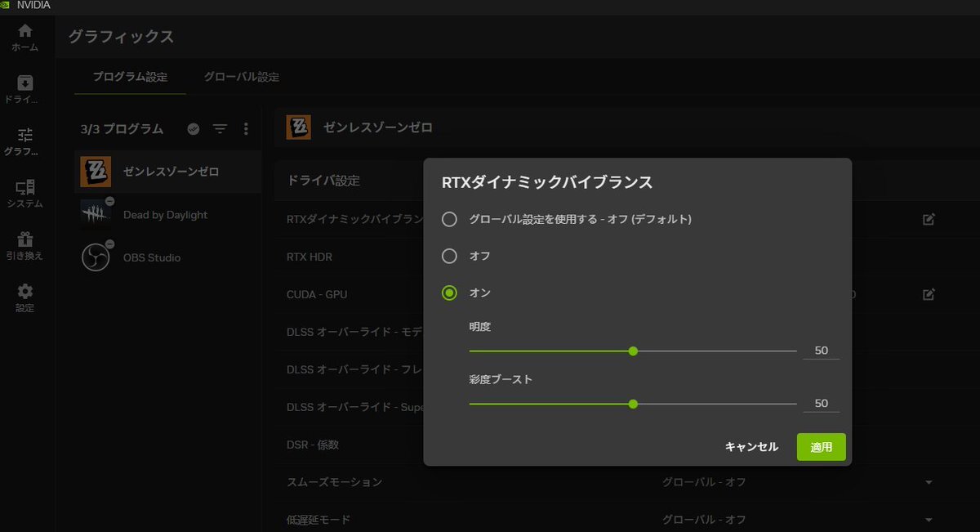Click the グラフィックス page title
Viewport: 980px width, 532px height.
coord(121,37)
